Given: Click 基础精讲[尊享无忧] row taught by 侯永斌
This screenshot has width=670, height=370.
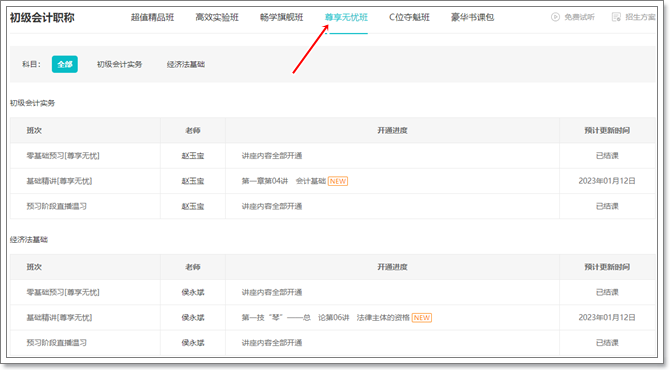Looking at the screenshot, I should coord(333,317).
